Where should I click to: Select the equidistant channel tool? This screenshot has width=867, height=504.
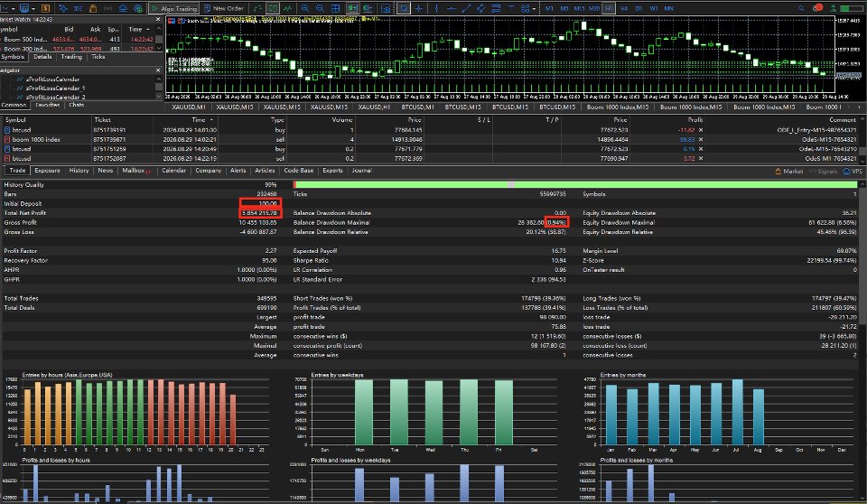click(x=481, y=8)
